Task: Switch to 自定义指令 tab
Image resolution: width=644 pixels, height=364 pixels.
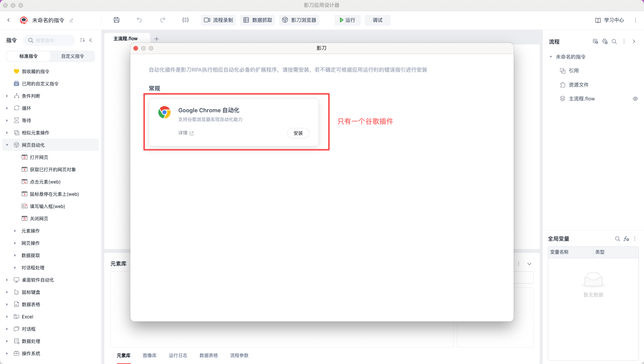Action: click(x=73, y=56)
